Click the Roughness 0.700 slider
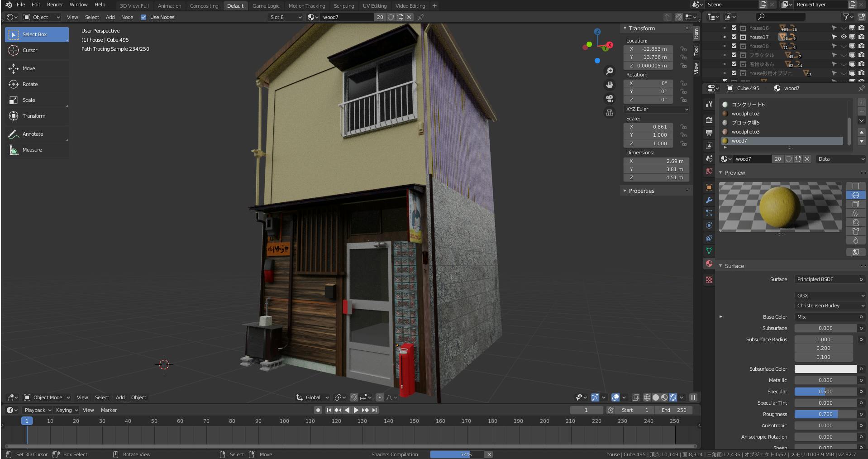The height and width of the screenshot is (459, 868). point(825,414)
